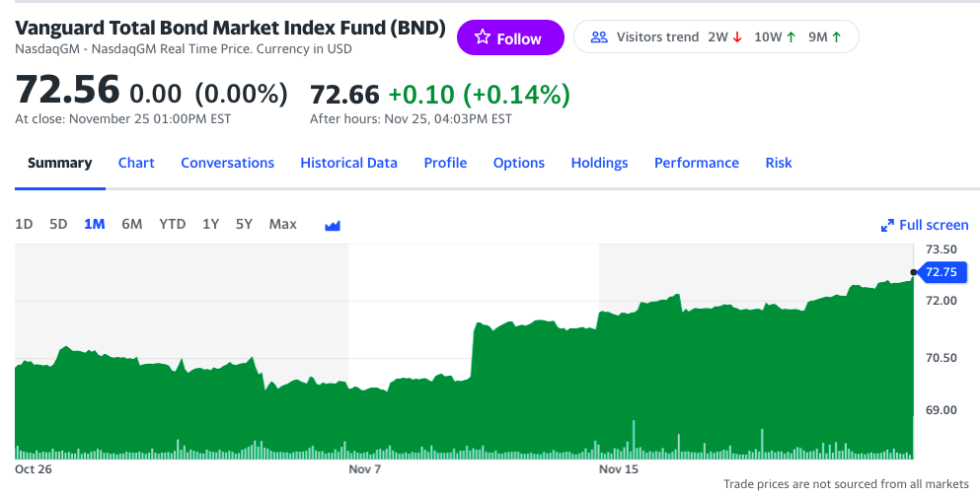The image size is (980, 496).
Task: Click the At close November 25 text
Action: (123, 118)
